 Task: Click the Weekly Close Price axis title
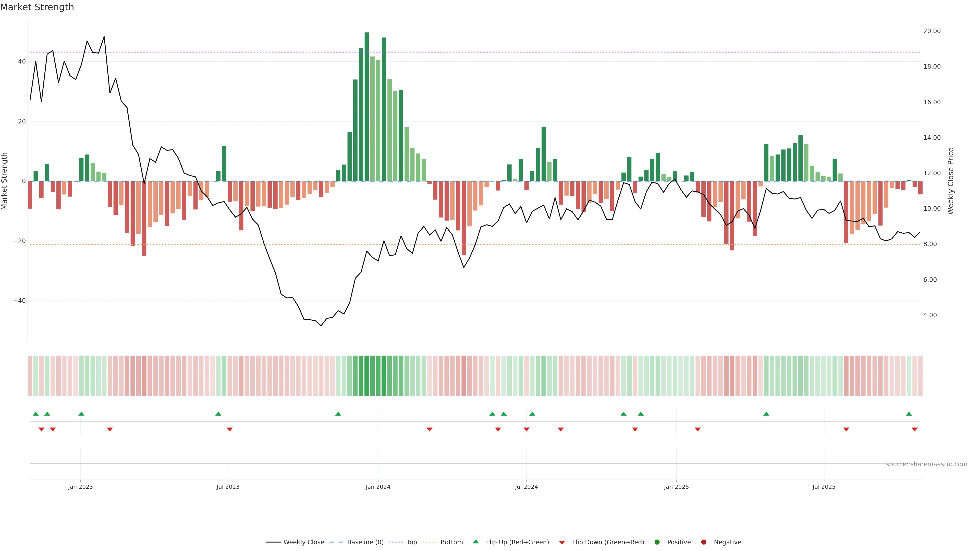pyautogui.click(x=951, y=181)
